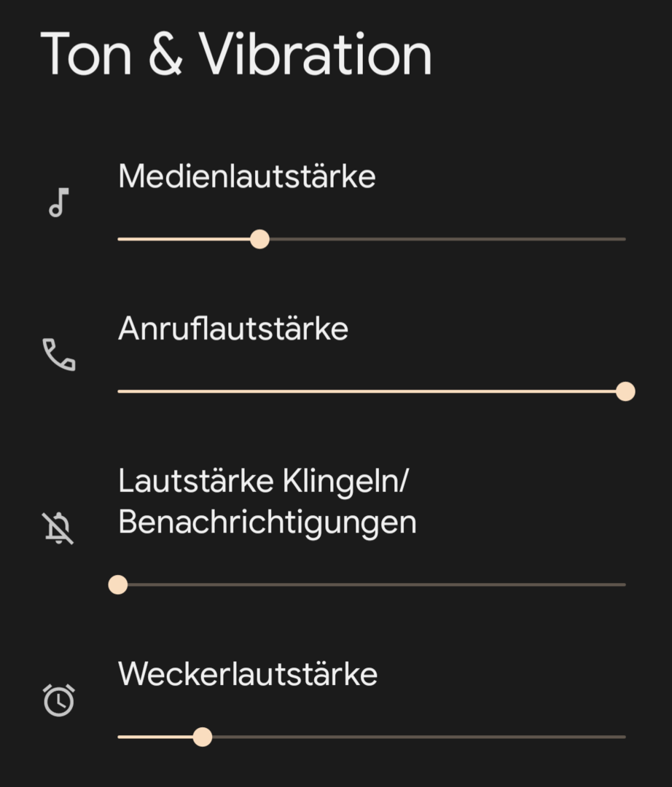Click the Anruflautstärke slider thumb
This screenshot has height=787, width=672.
625,392
